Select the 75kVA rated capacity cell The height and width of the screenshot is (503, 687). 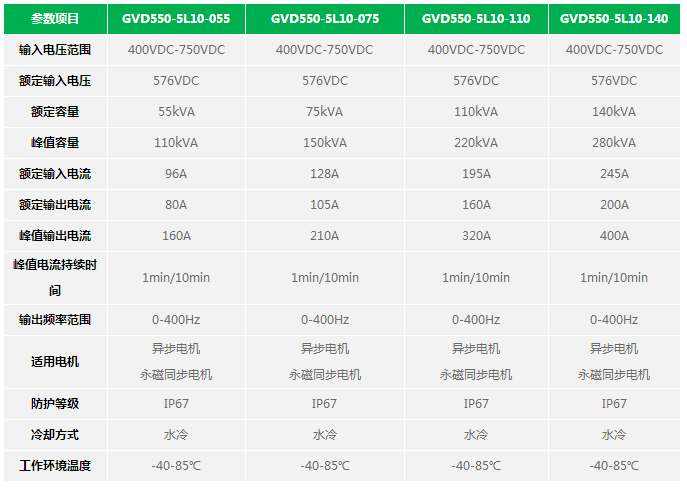coord(325,112)
